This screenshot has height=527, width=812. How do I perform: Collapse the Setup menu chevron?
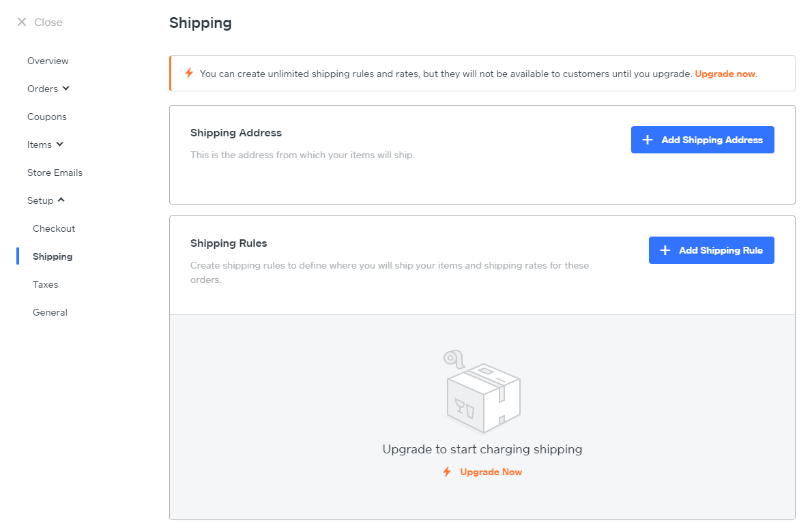point(61,200)
